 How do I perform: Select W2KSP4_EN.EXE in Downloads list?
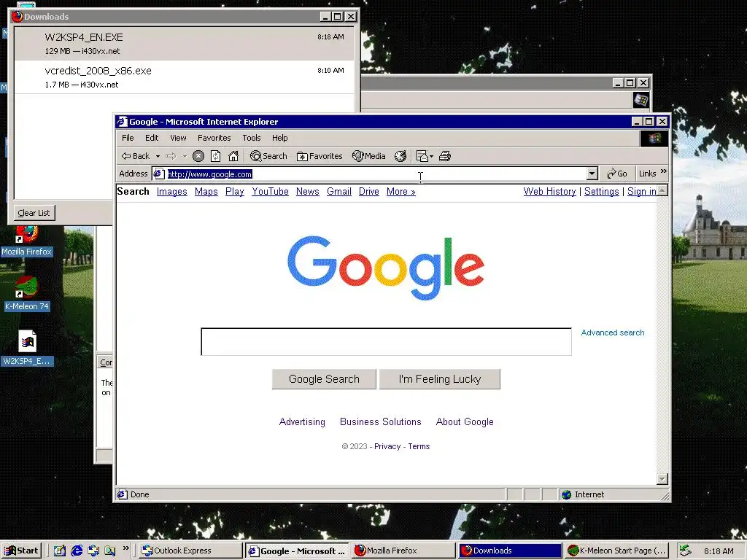tap(185, 44)
